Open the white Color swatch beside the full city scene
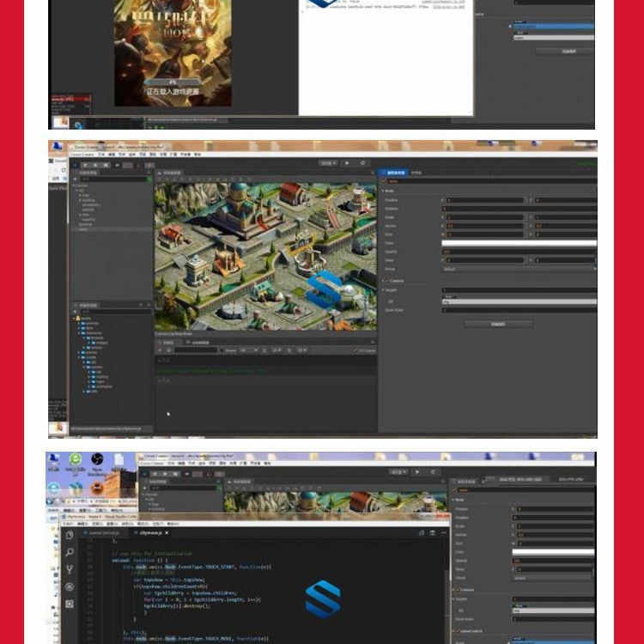This screenshot has width=644, height=644. point(519,243)
